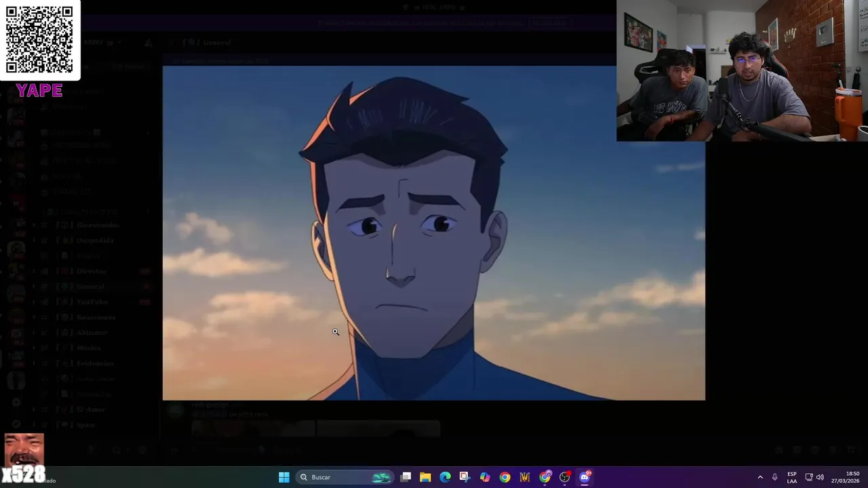Open File Explorer from the taskbar
The image size is (868, 488).
coord(425,477)
